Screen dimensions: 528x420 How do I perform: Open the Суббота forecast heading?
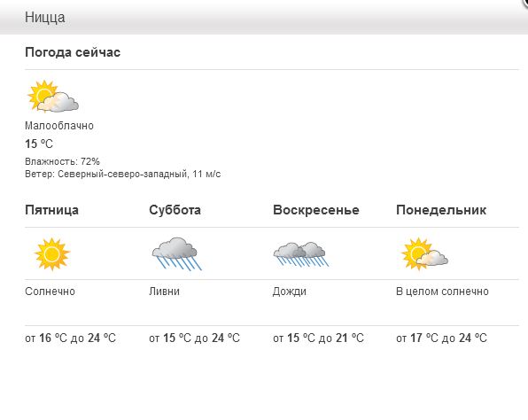[175, 210]
